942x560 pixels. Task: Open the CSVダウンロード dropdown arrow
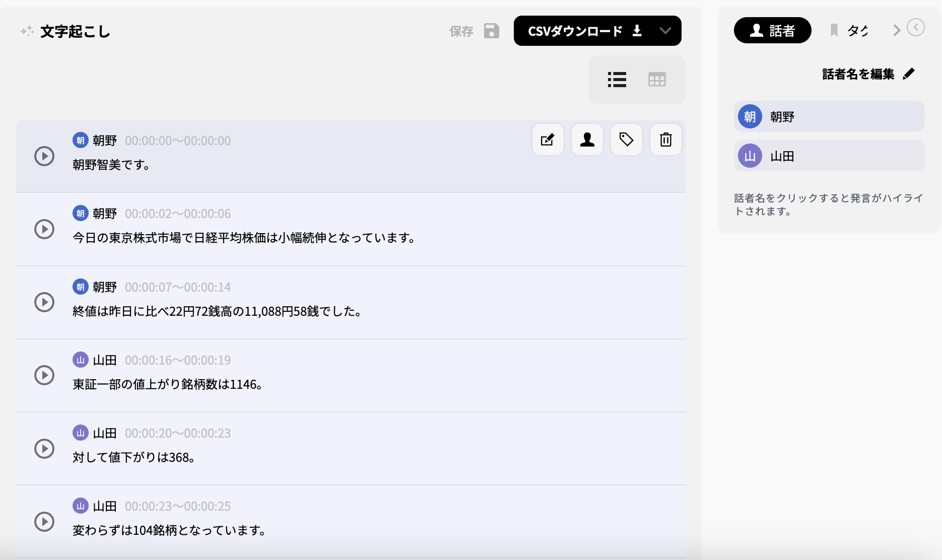(x=666, y=30)
